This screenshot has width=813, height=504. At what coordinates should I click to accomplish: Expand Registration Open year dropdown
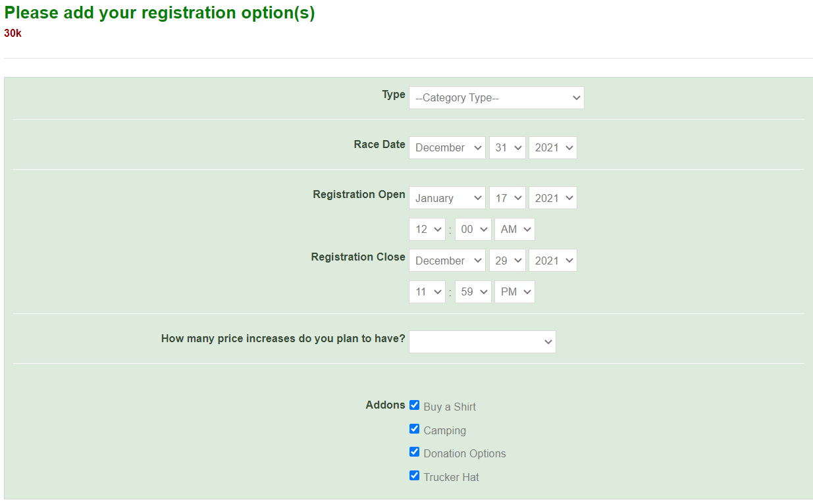(x=552, y=198)
